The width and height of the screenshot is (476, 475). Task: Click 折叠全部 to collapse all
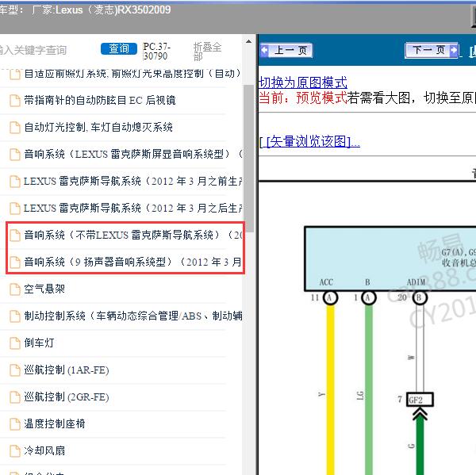(x=207, y=52)
